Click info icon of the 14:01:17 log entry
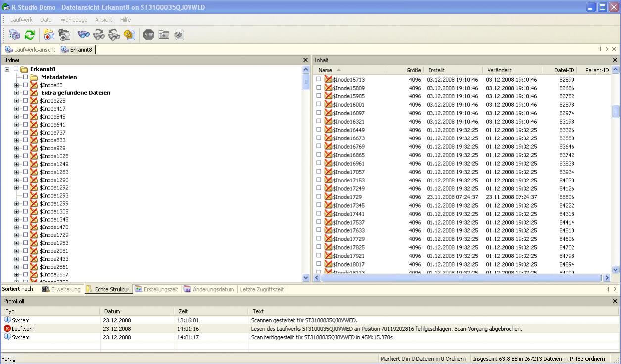The width and height of the screenshot is (621, 364). point(7,337)
